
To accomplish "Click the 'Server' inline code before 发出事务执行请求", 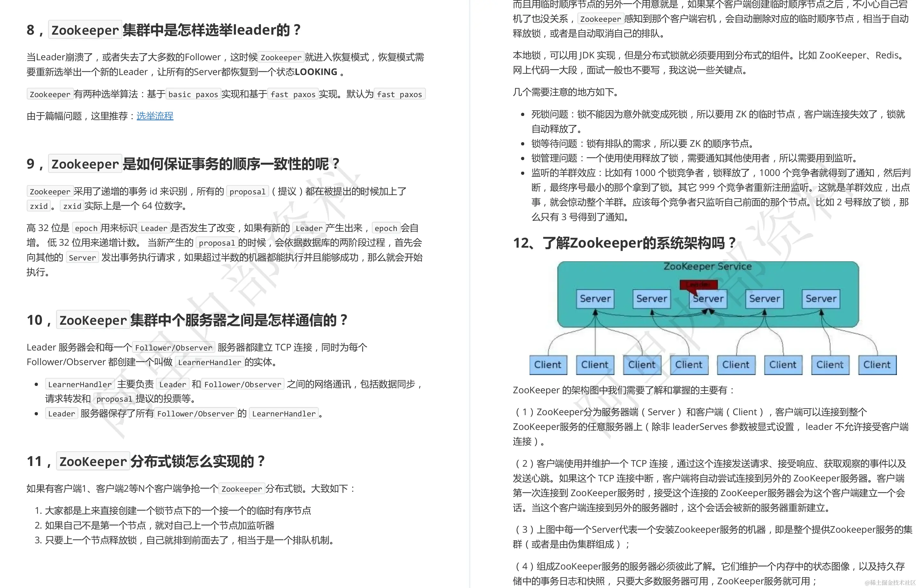I will tap(82, 258).
